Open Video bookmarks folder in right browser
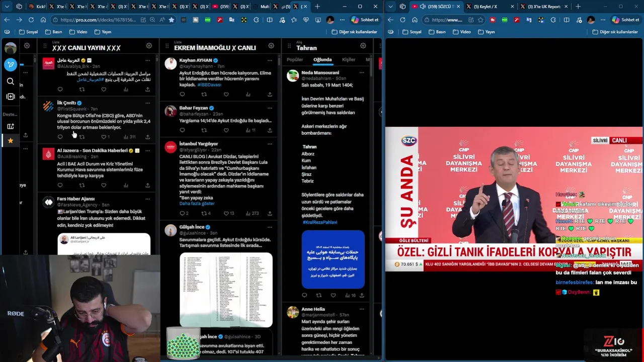 [x=462, y=32]
